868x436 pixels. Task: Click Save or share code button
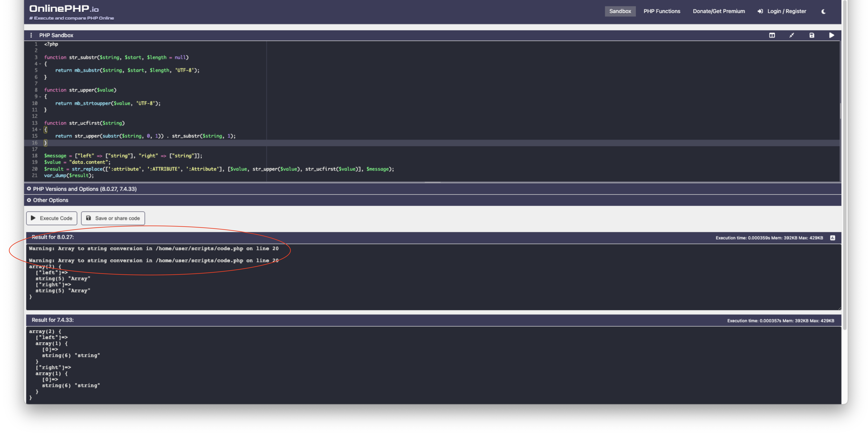[x=113, y=218]
